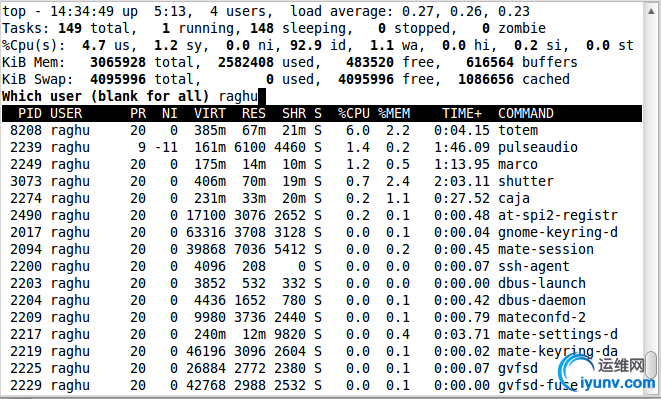
Task: Select the mate-session process name
Action: tap(546, 249)
